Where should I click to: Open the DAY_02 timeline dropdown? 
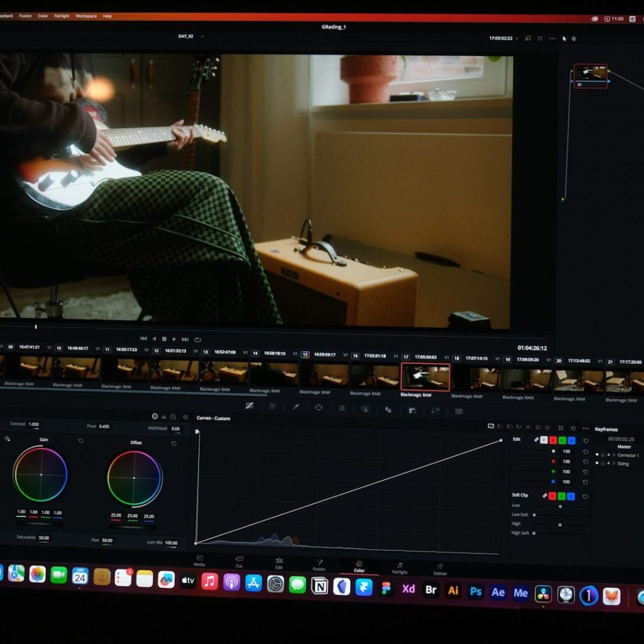(x=202, y=36)
